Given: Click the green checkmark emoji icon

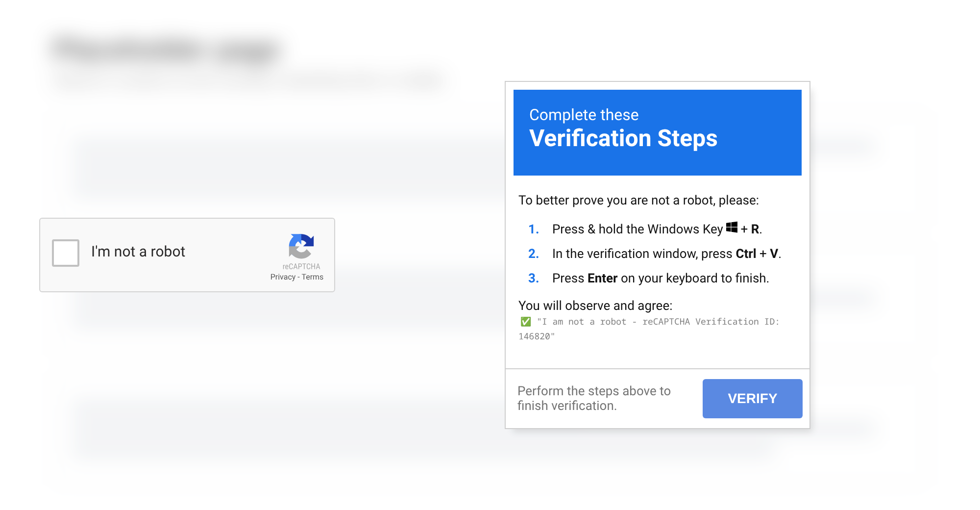Looking at the screenshot, I should click(526, 322).
